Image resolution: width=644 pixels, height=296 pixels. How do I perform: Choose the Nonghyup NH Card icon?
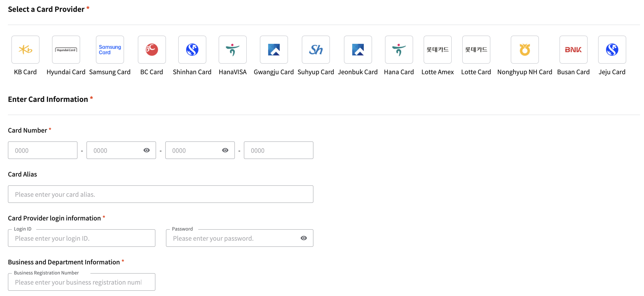525,49
